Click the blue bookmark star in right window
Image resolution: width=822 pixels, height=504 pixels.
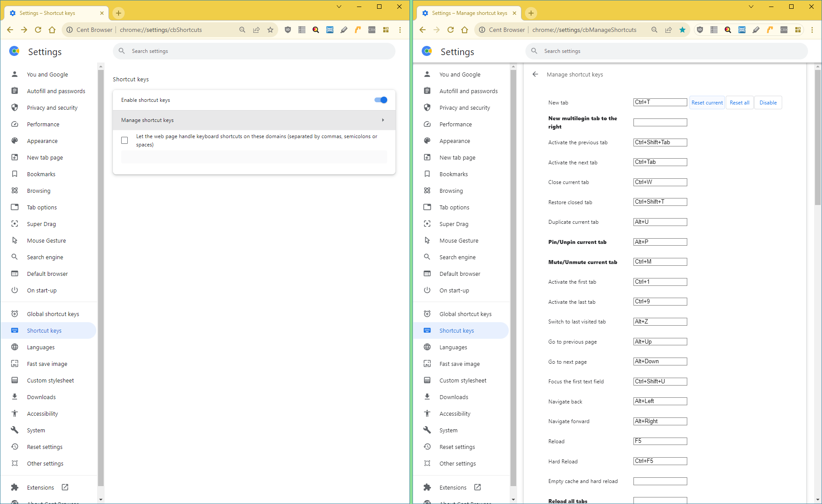(x=682, y=30)
